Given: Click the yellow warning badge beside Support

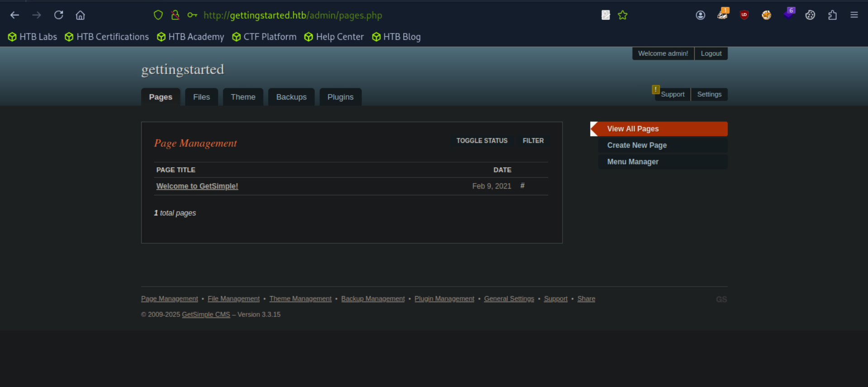Looking at the screenshot, I should pyautogui.click(x=655, y=90).
